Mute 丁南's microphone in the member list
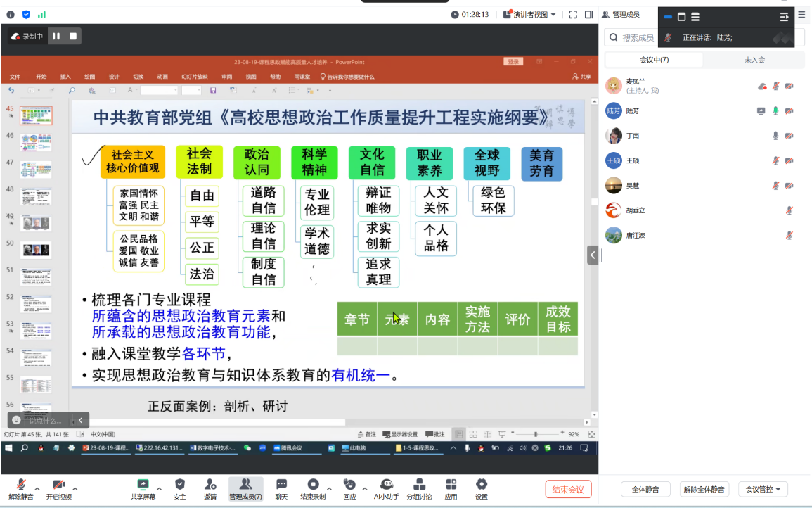The width and height of the screenshot is (812, 508). click(775, 136)
